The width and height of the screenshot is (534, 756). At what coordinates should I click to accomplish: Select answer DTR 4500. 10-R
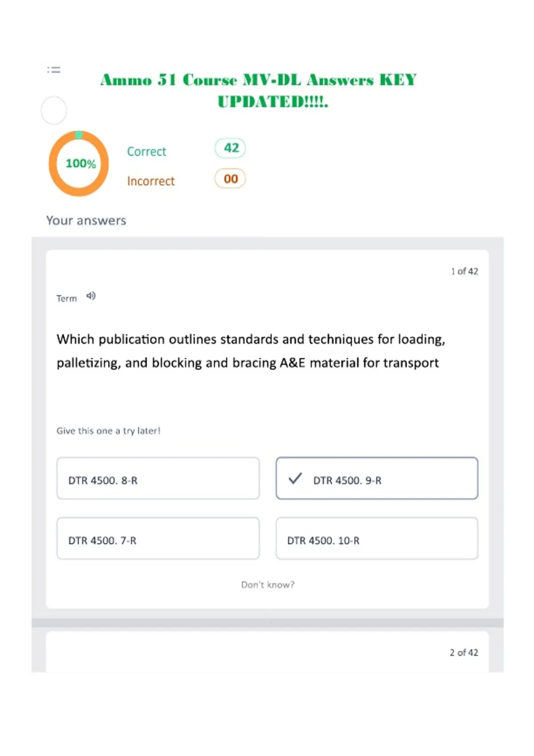(x=377, y=539)
